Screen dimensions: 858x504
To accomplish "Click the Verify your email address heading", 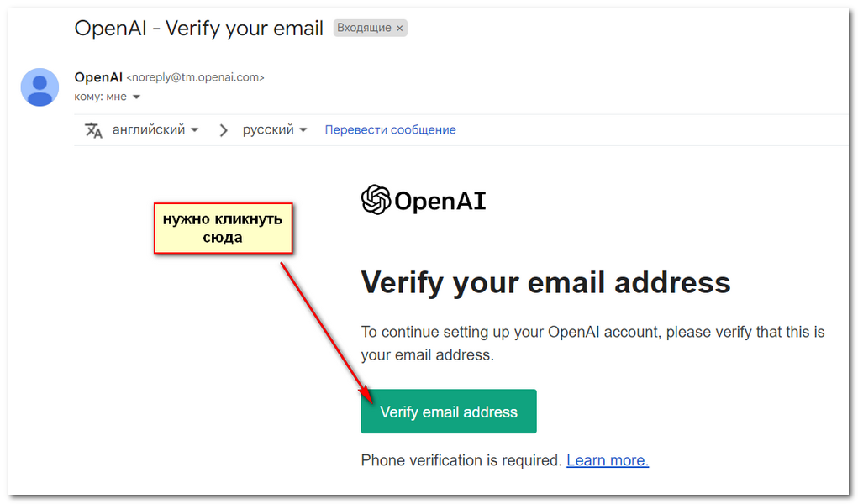I will (545, 283).
